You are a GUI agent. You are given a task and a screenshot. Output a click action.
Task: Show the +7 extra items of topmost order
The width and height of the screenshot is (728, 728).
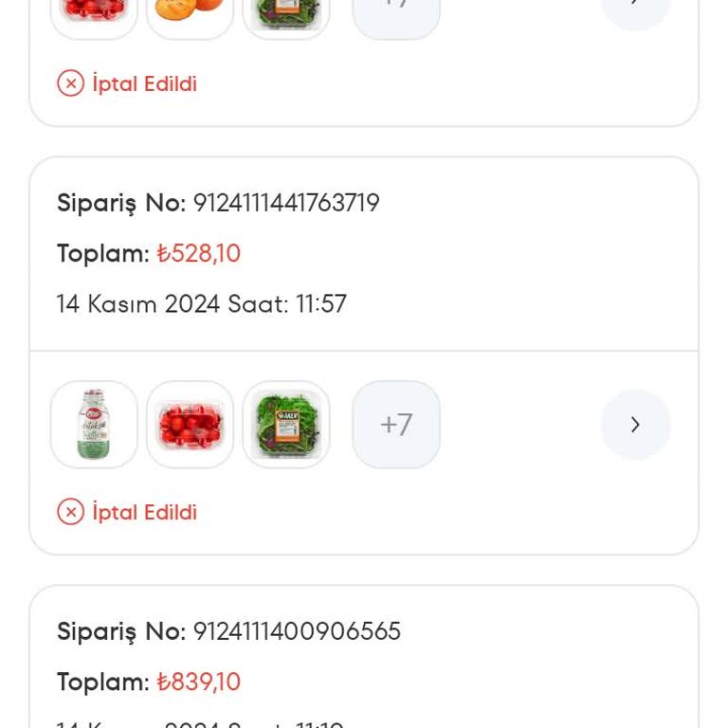396,11
